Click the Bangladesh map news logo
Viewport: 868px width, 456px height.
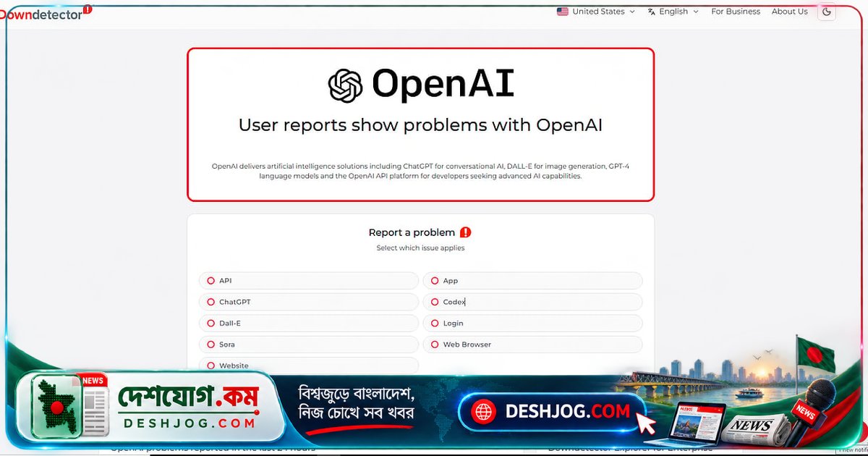[71, 405]
